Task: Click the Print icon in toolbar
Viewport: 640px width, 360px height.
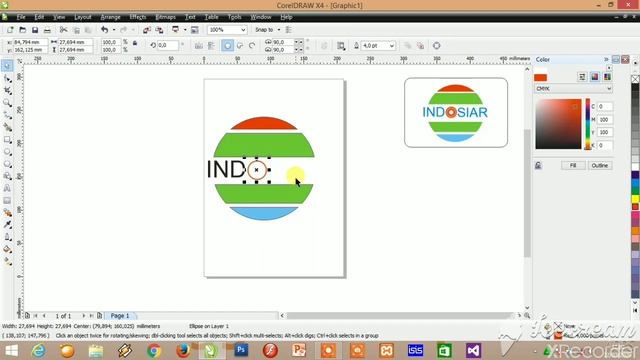Action: point(47,30)
